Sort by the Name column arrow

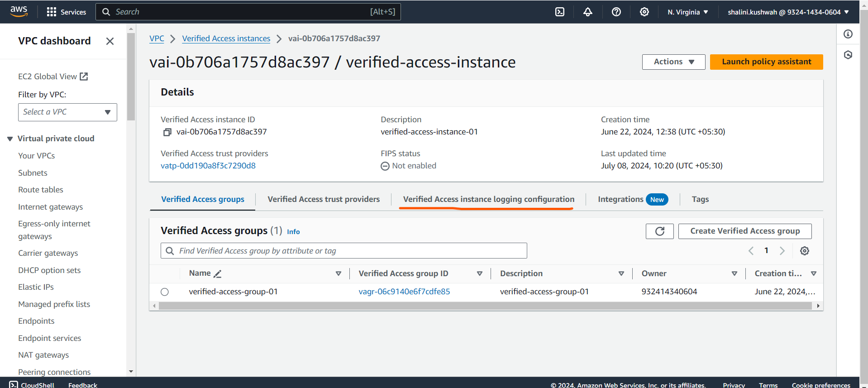(x=338, y=274)
